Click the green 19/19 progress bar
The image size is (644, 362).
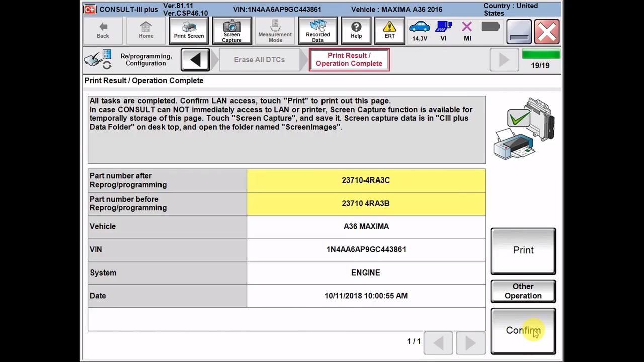click(541, 54)
